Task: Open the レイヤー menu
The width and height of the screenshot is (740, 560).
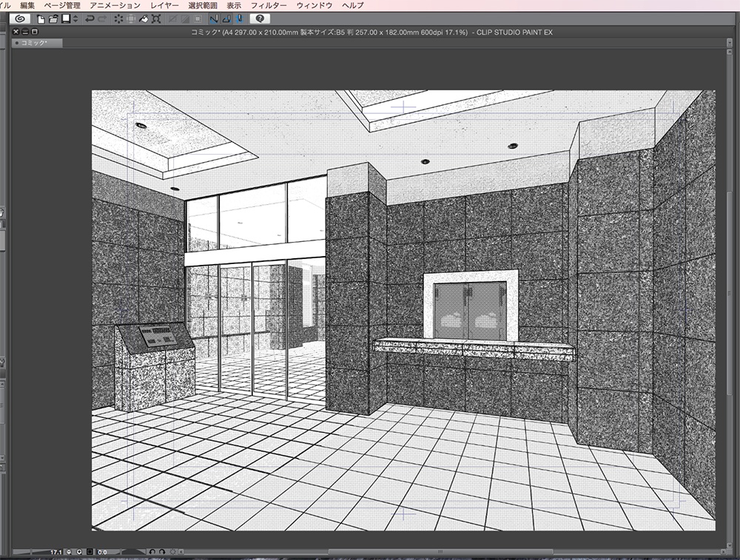Action: (x=165, y=5)
